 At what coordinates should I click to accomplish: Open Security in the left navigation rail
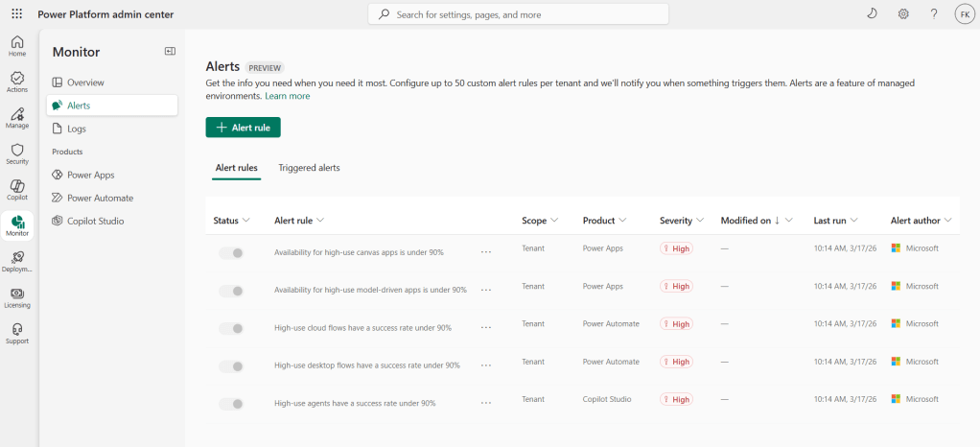(17, 153)
